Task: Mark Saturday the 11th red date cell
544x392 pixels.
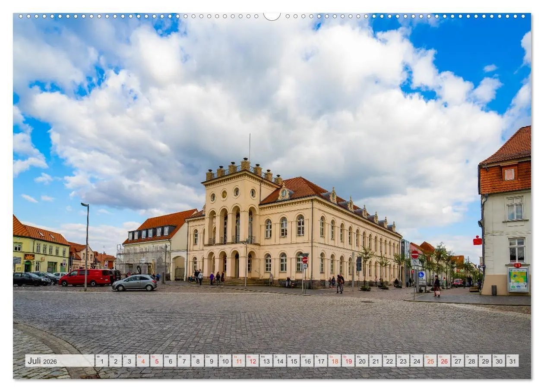Action: [239, 361]
